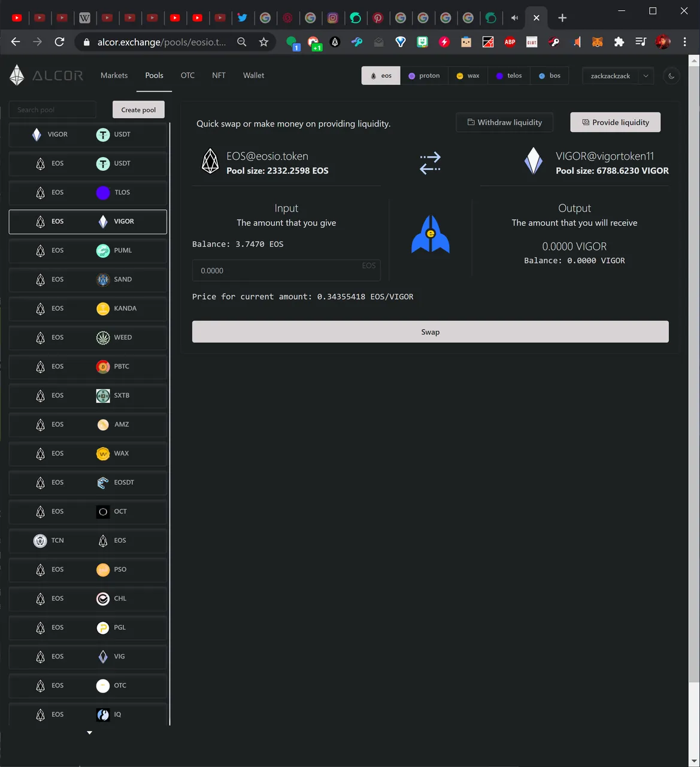Open the ABP adblock extension
Viewport: 700px width, 767px height.
(x=510, y=42)
